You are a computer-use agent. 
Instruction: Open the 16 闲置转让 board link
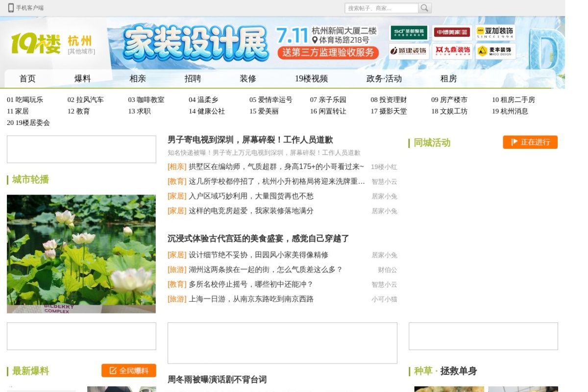click(x=328, y=111)
